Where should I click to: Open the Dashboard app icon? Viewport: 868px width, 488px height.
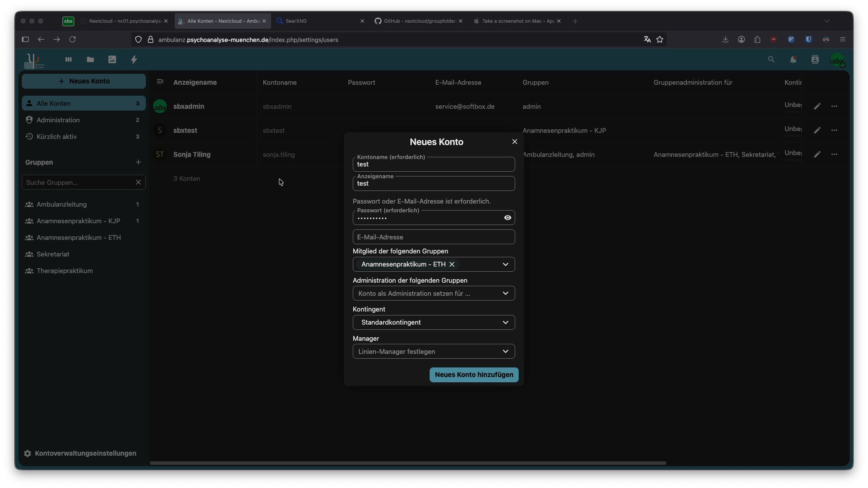[69, 59]
